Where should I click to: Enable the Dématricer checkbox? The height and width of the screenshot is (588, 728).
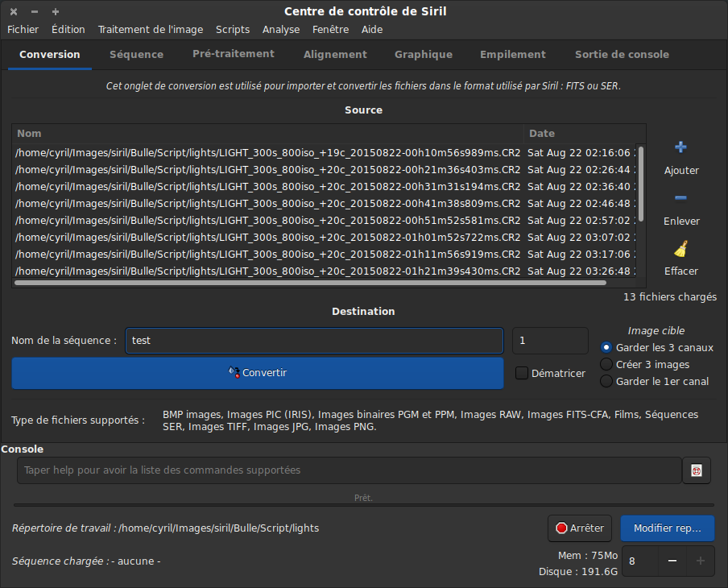point(522,373)
